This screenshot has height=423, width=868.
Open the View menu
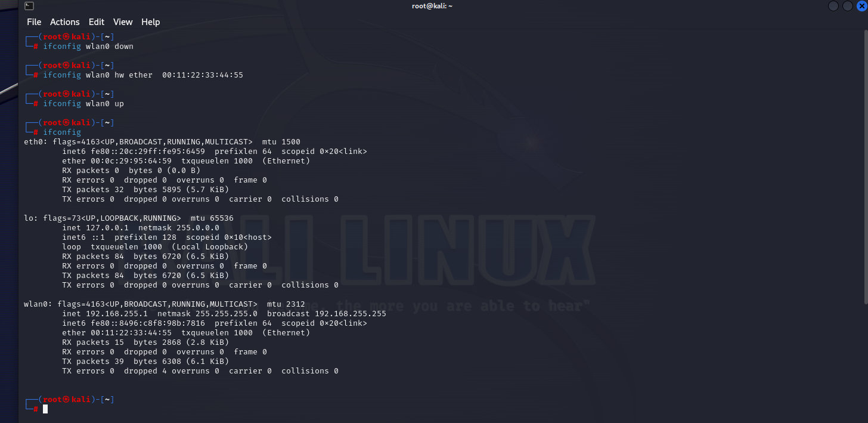coord(123,22)
